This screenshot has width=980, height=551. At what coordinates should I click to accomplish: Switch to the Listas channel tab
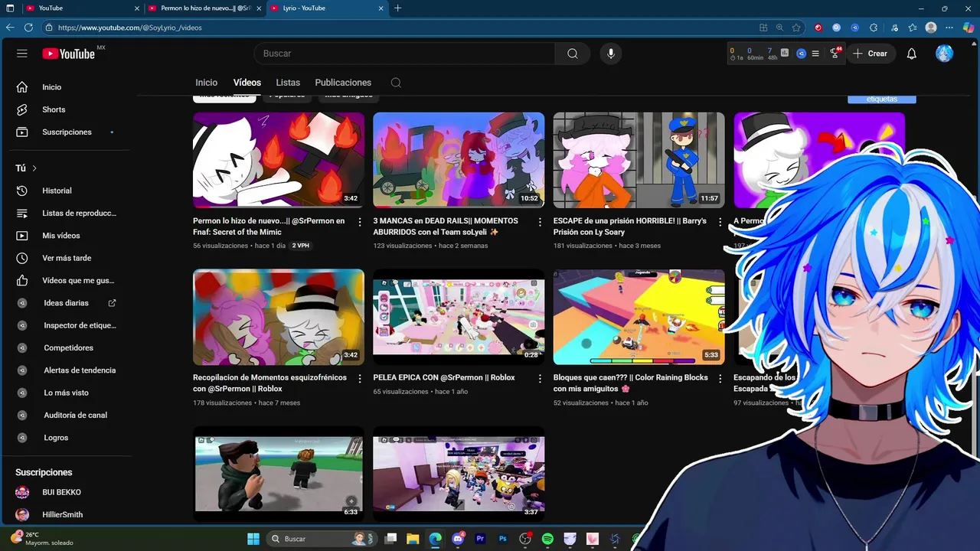pos(288,83)
